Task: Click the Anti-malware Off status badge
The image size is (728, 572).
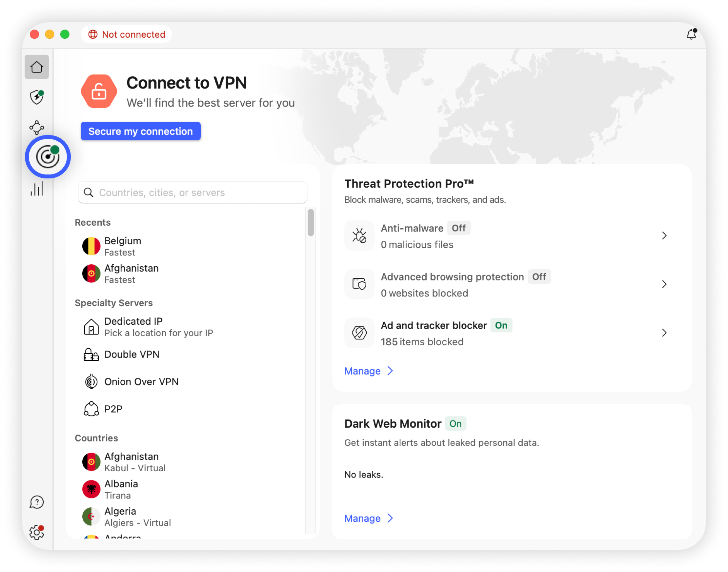Action: [x=458, y=228]
